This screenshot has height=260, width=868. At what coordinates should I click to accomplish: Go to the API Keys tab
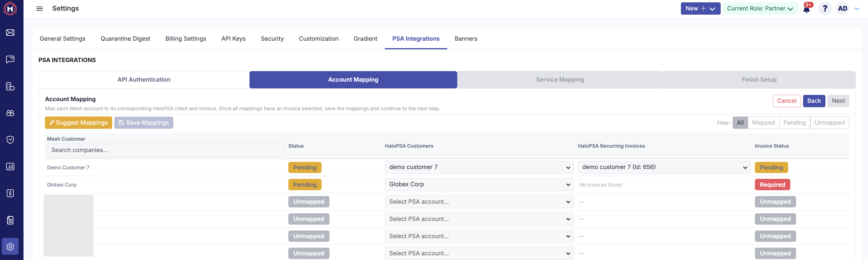[x=233, y=39]
